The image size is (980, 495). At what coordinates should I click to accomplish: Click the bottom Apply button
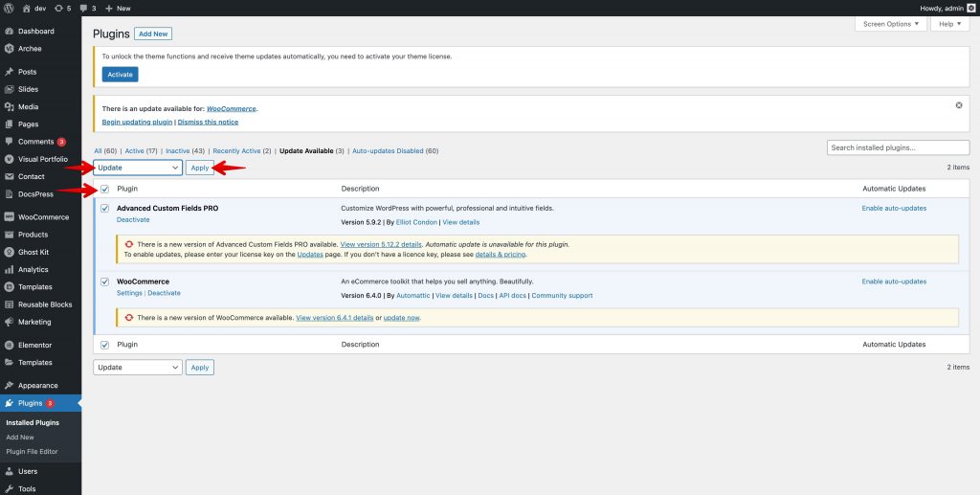[200, 368]
